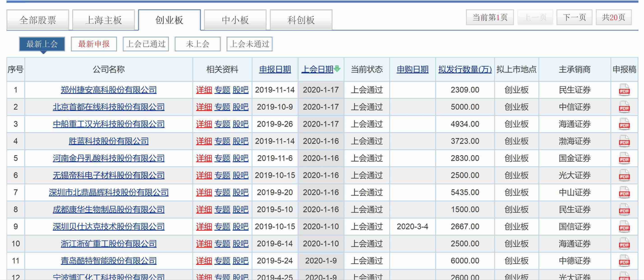
Task: Filter by 上会已通过
Action: (x=146, y=44)
